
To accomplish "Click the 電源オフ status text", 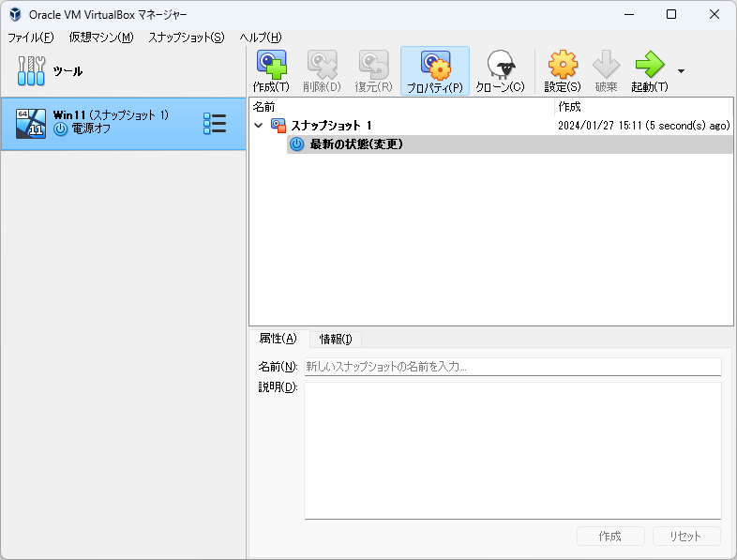I will [x=91, y=129].
